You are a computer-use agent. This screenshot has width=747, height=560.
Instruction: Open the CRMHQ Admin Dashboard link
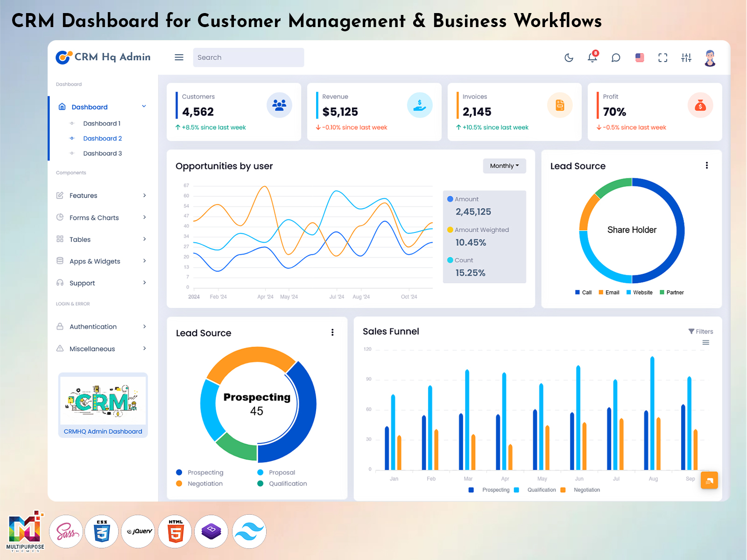point(103,432)
